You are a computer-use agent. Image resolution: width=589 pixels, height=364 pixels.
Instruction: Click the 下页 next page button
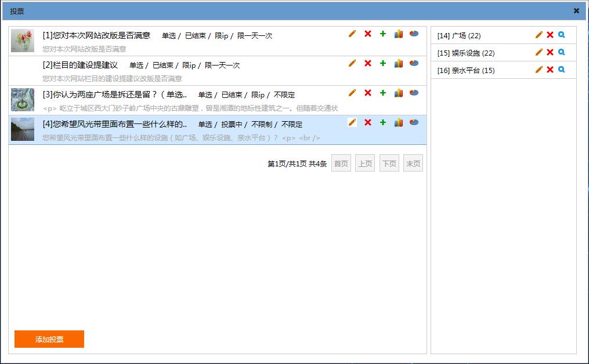pyautogui.click(x=389, y=163)
